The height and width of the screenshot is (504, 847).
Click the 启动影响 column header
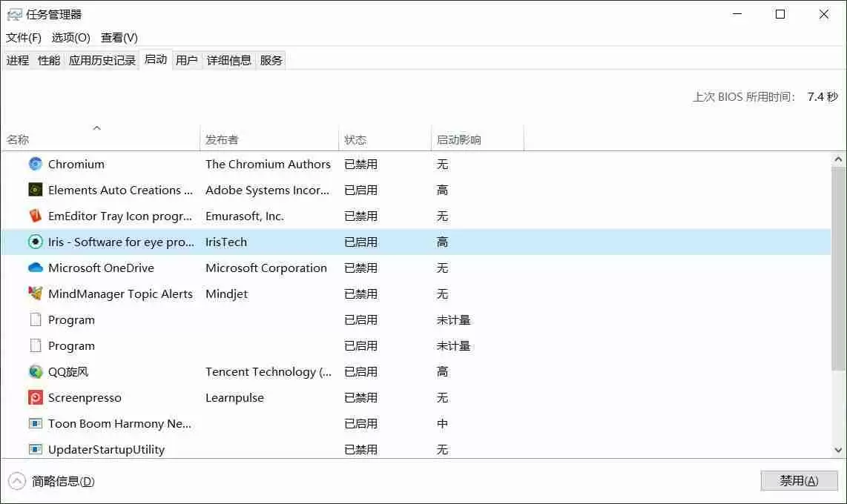click(x=458, y=139)
